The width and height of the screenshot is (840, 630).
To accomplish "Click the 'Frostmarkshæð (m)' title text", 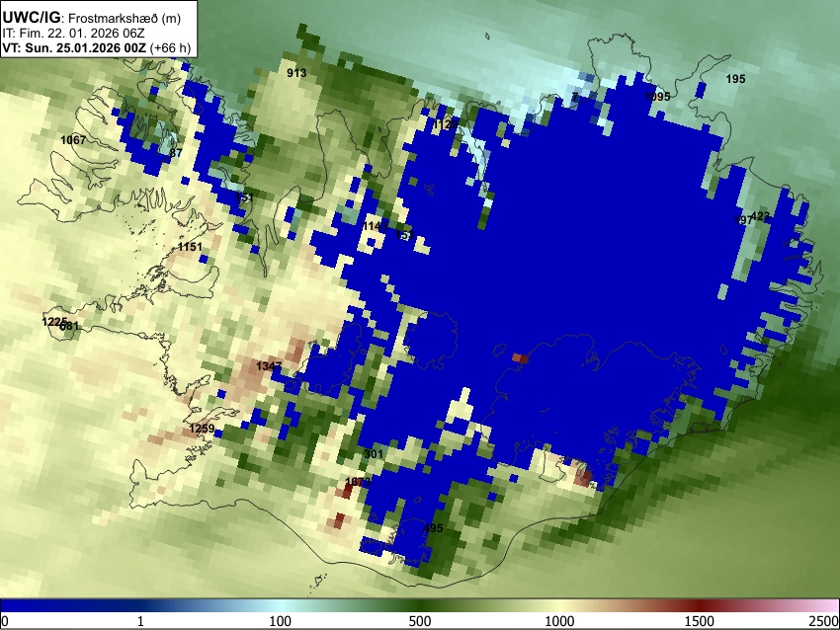I will click(125, 18).
